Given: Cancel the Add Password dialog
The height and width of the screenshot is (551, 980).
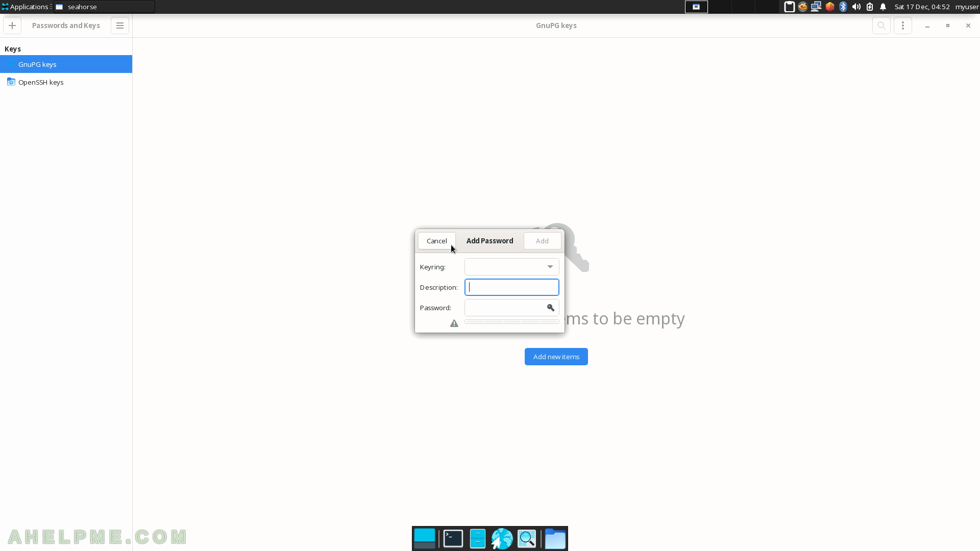Looking at the screenshot, I should pyautogui.click(x=437, y=241).
